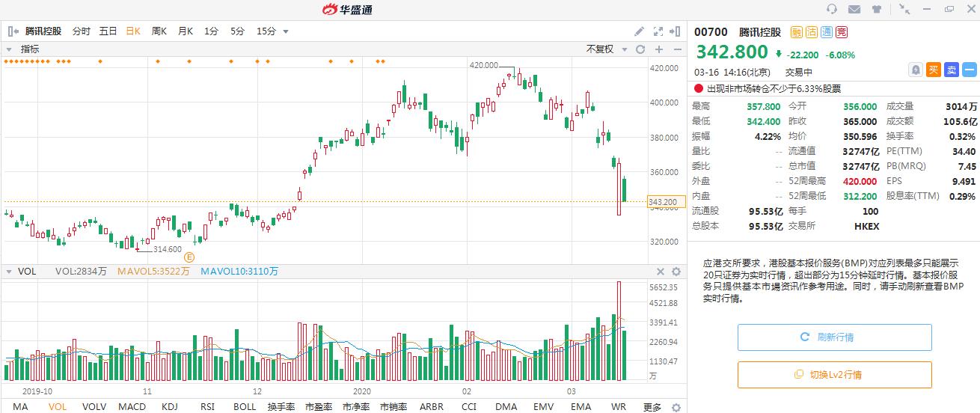Image resolution: width=980 pixels, height=413 pixels.
Task: Expand more timeframes after 15分
Action: click(286, 31)
